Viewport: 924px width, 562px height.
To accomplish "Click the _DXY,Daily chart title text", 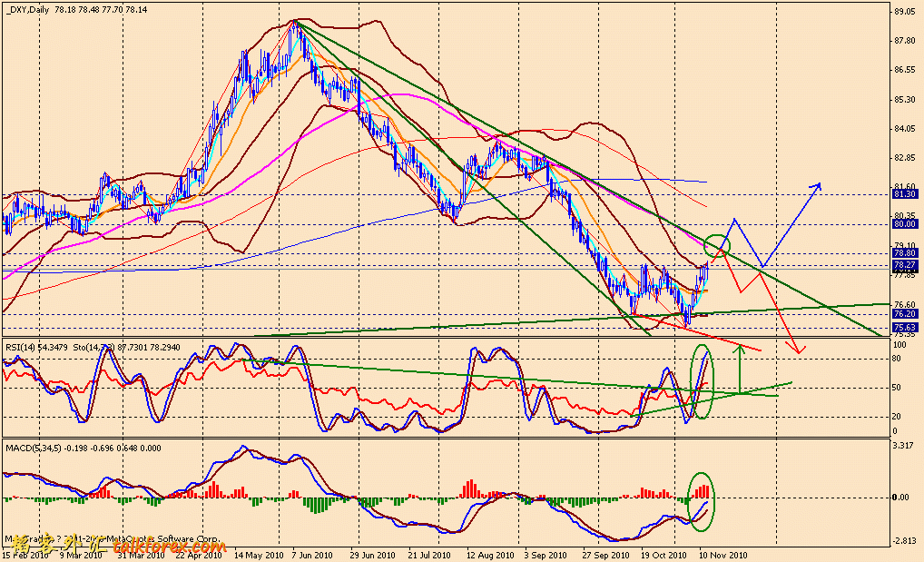I will tap(28, 9).
